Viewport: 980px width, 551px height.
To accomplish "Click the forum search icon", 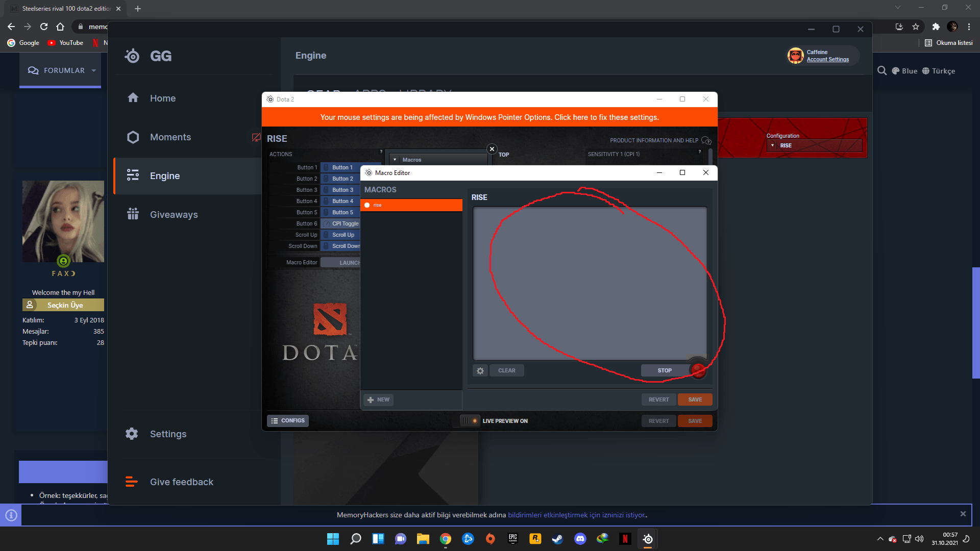I will pyautogui.click(x=882, y=71).
